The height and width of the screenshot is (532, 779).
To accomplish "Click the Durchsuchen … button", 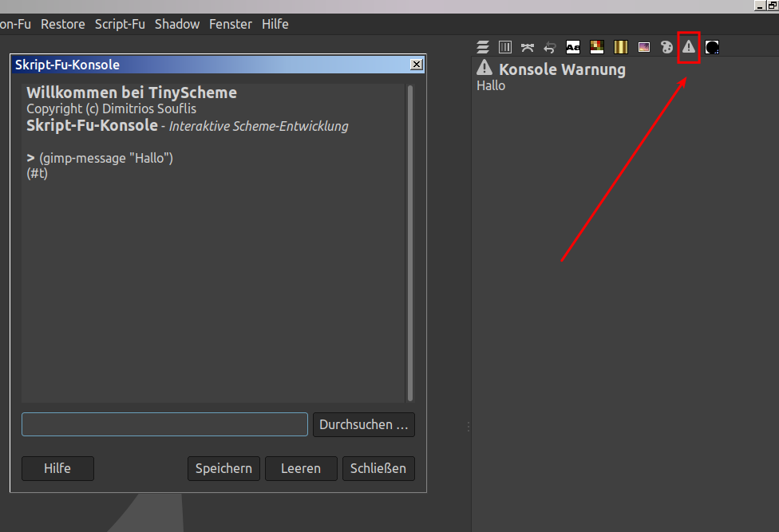I will [x=364, y=425].
